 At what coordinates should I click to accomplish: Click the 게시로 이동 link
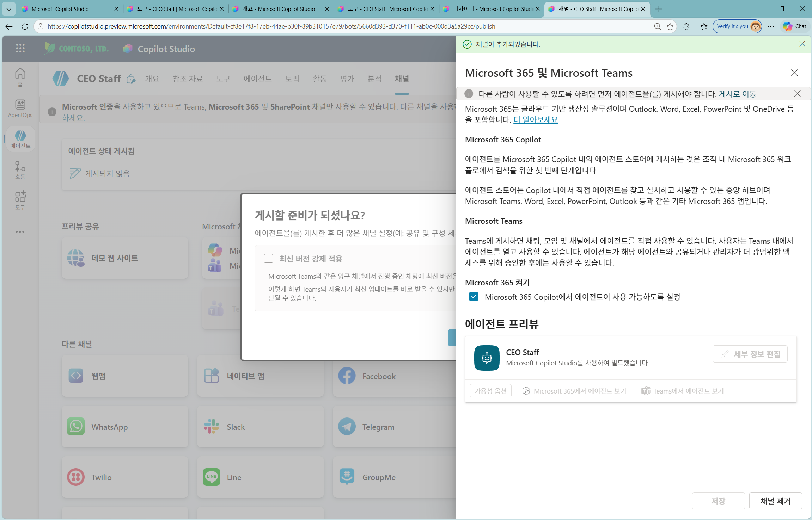click(738, 94)
